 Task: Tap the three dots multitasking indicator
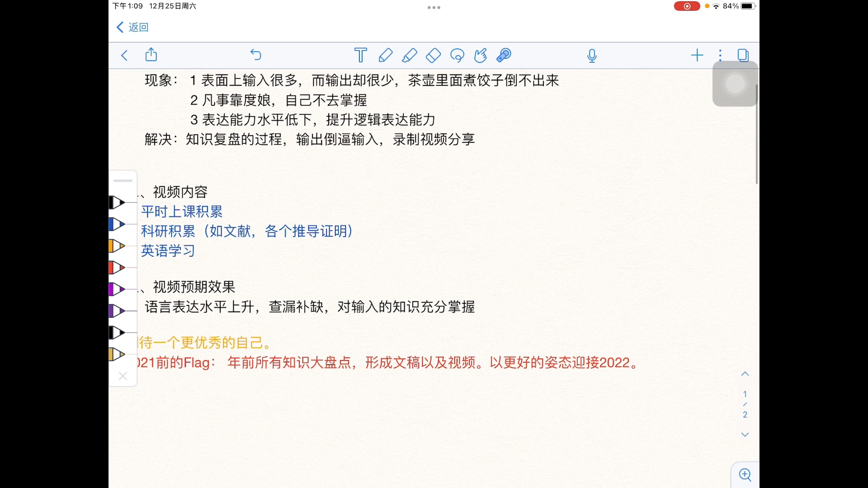434,7
